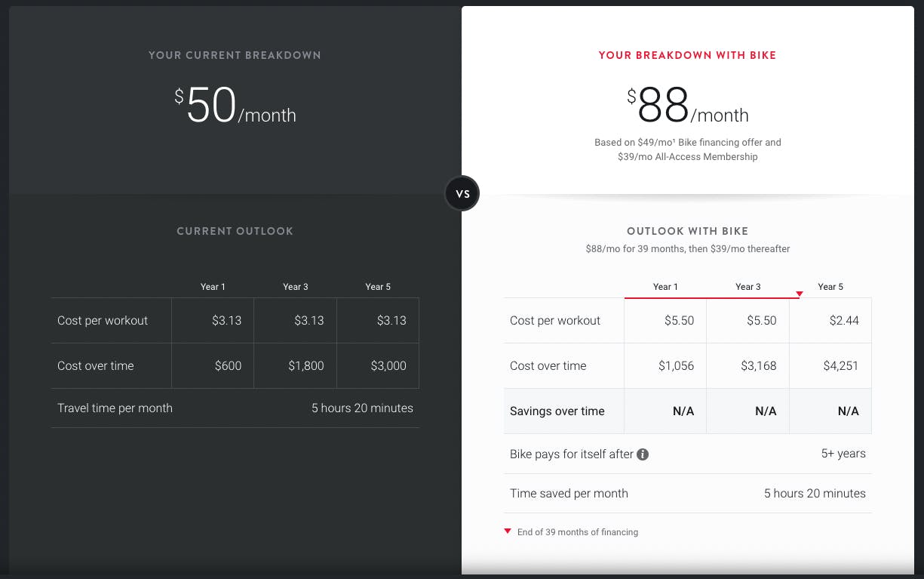
Task: Click the 'Savings over time' row label
Action: [x=557, y=411]
